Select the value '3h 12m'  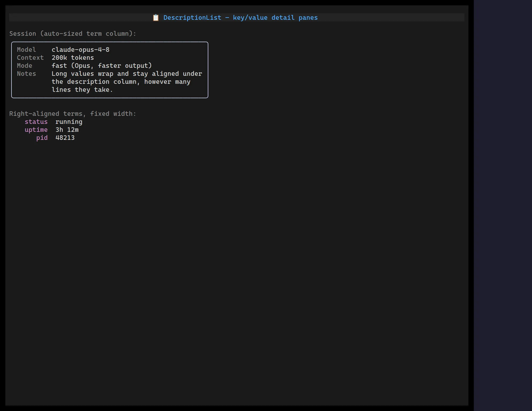(67, 130)
